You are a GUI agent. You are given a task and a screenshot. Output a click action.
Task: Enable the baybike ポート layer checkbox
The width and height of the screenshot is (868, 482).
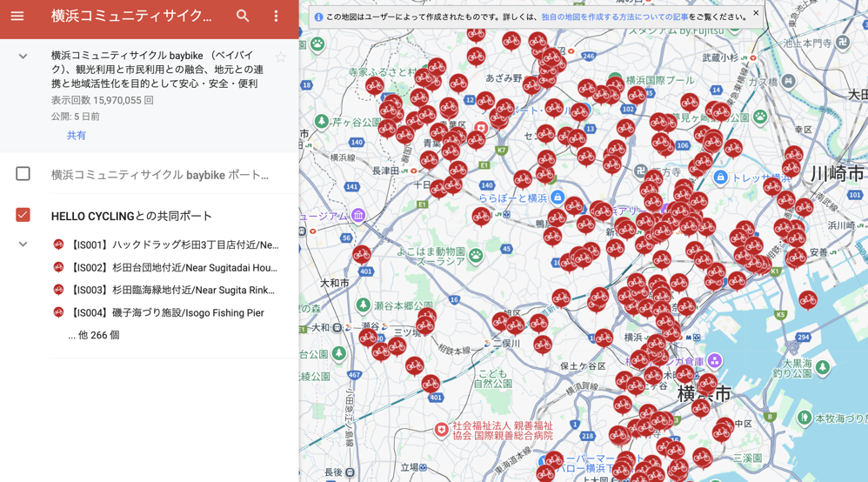(23, 174)
